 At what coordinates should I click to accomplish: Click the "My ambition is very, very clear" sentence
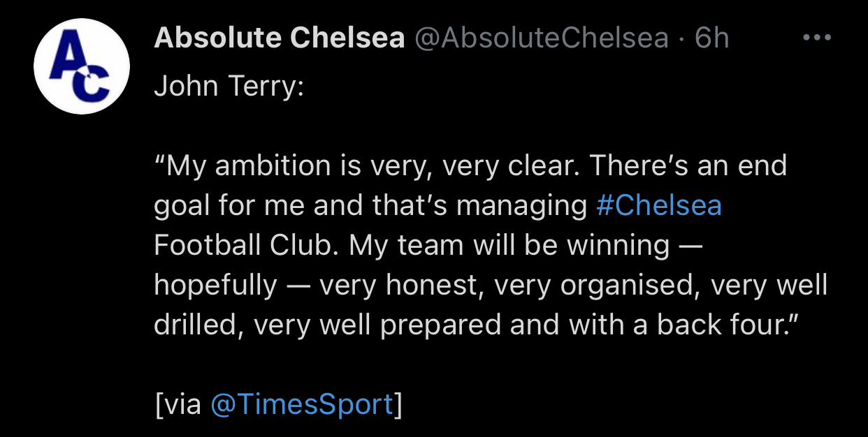tap(368, 166)
